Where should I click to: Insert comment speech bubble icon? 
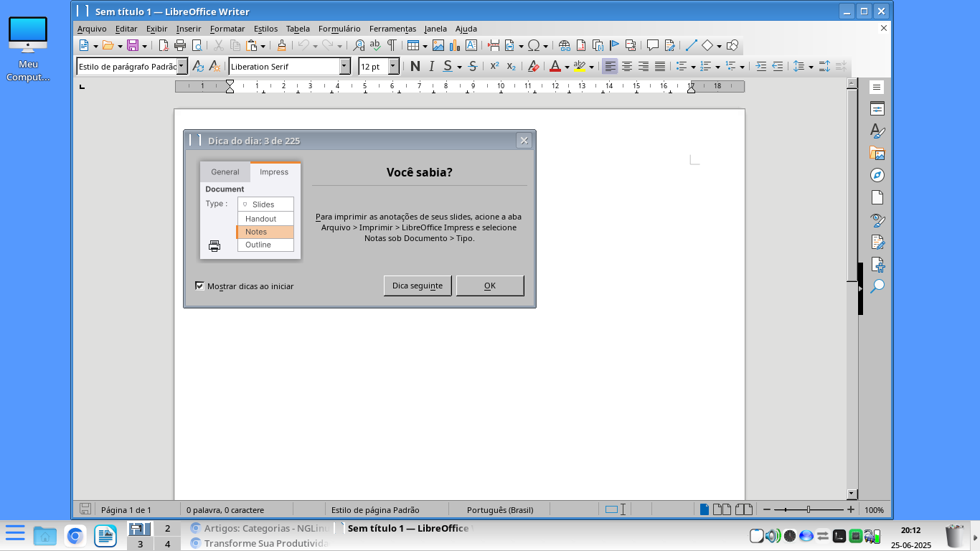click(653, 45)
